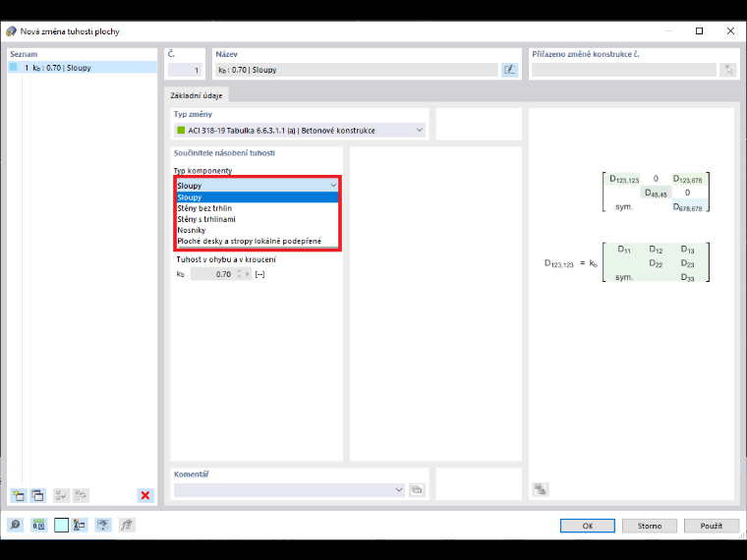
Task: Choose Sloupy from the dropdown list
Action: pos(258,197)
